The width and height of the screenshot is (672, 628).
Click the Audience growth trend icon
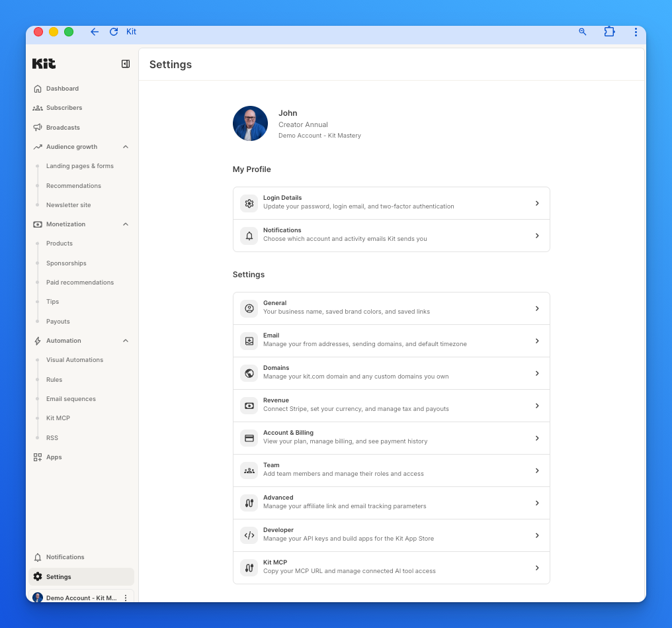(x=38, y=147)
